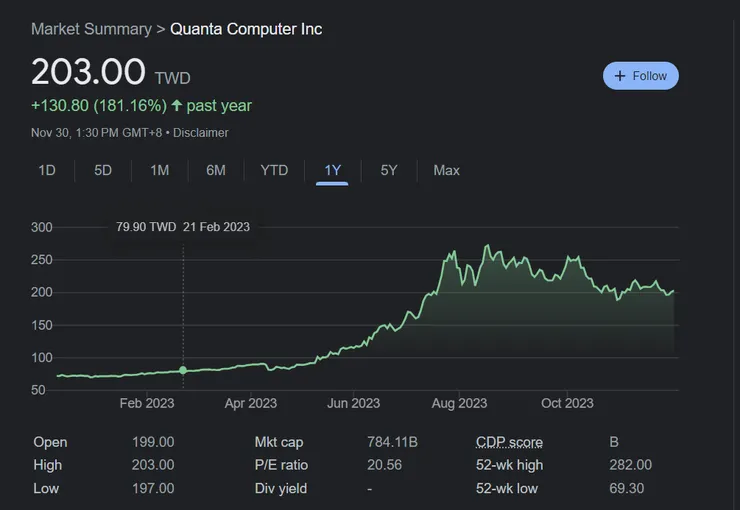The height and width of the screenshot is (510, 740).
Task: Open the Disclaimer link
Action: 200,132
